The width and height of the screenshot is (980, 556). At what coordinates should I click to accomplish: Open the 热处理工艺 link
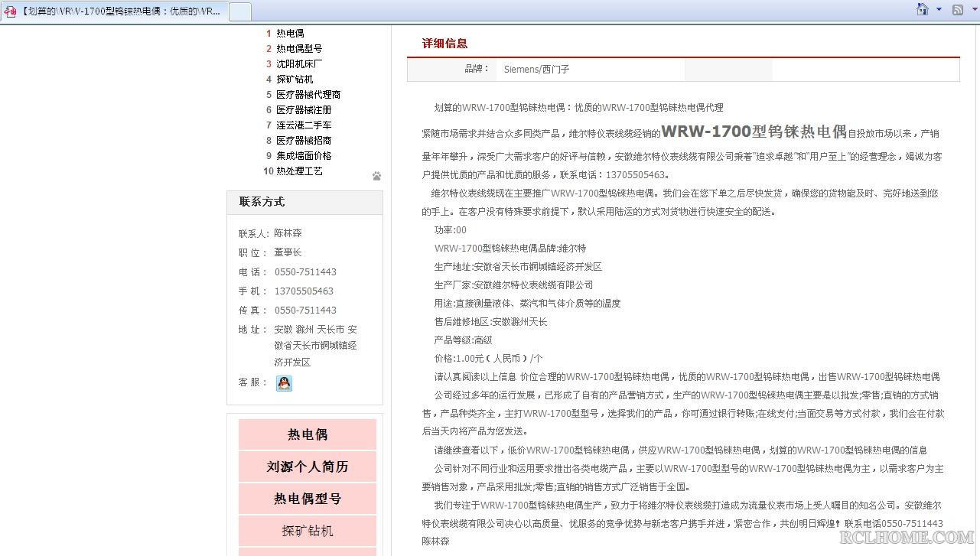point(299,171)
